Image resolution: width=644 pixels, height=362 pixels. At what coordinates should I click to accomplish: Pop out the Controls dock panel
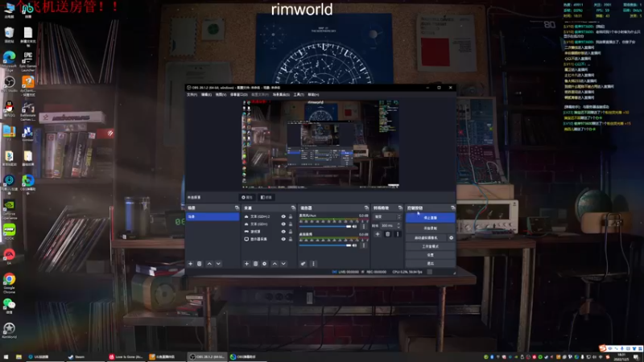point(452,208)
